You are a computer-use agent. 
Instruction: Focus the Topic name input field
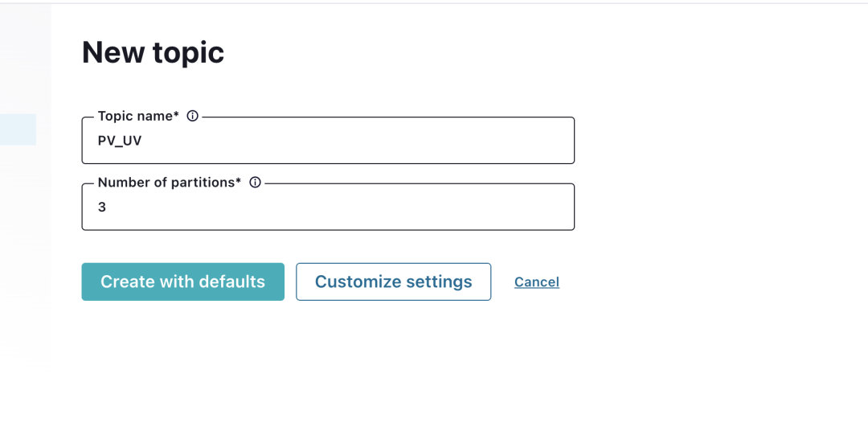point(328,141)
